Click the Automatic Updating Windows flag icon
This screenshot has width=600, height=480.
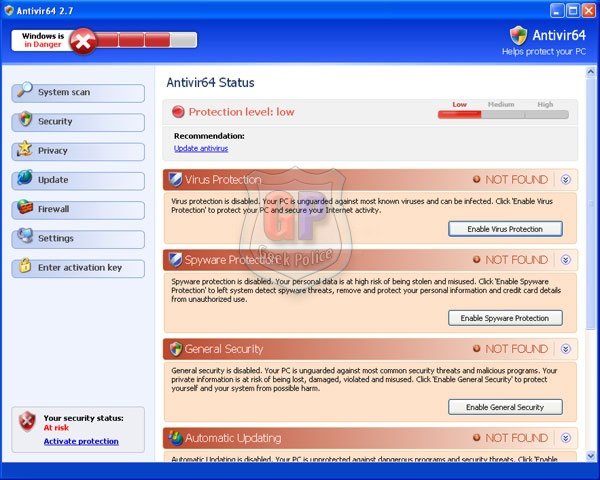(x=176, y=438)
